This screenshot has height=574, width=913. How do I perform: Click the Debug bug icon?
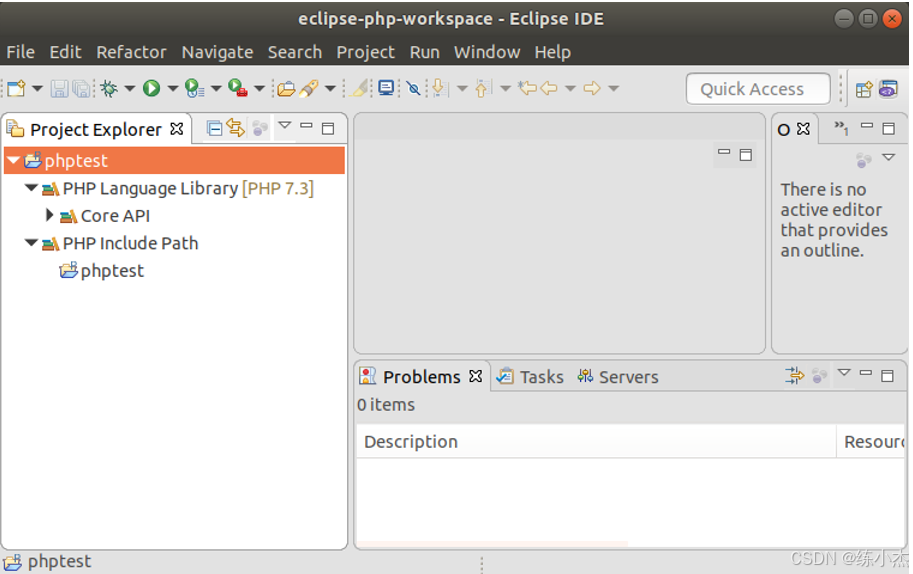coord(109,88)
